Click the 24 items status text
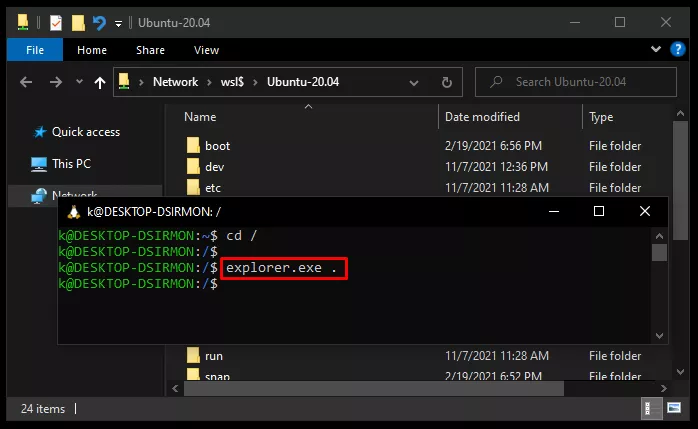 (x=43, y=409)
